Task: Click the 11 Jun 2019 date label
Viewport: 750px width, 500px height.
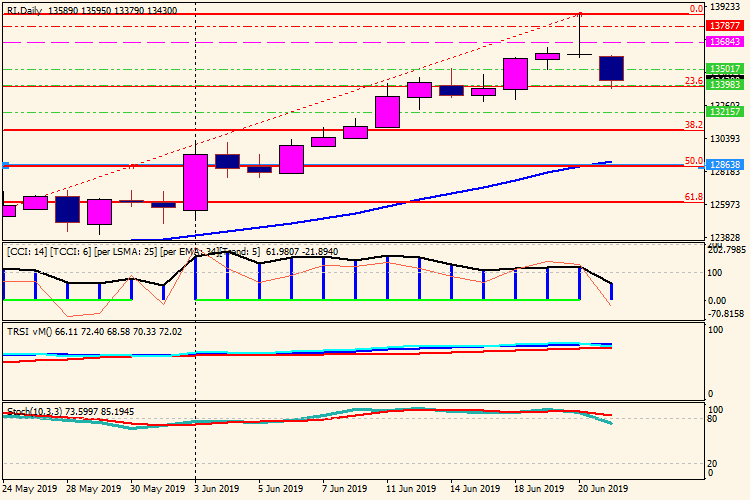Action: (x=410, y=489)
